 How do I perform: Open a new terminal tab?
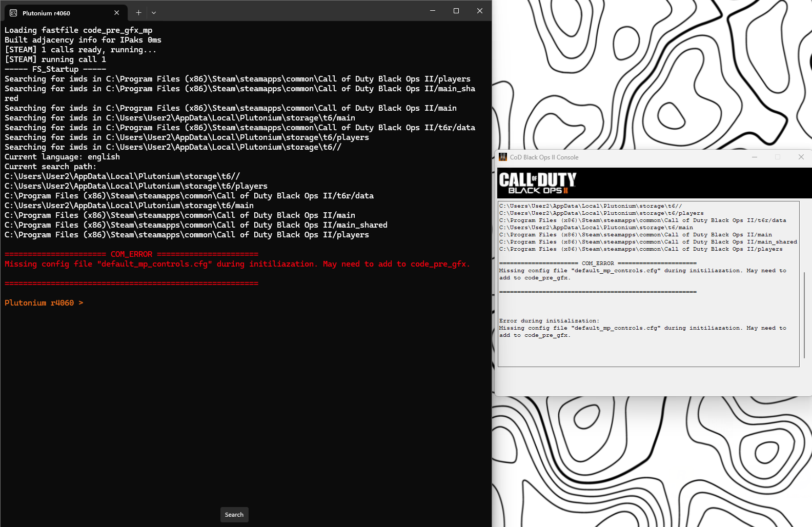pyautogui.click(x=138, y=13)
